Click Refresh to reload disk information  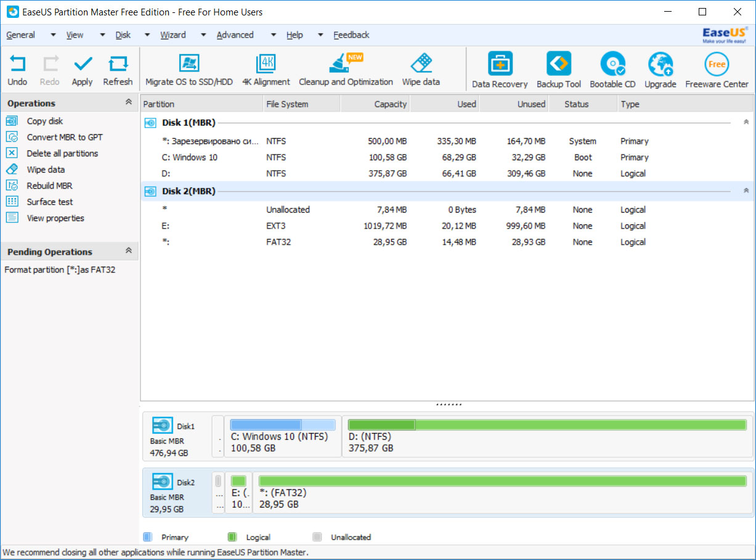coord(118,69)
